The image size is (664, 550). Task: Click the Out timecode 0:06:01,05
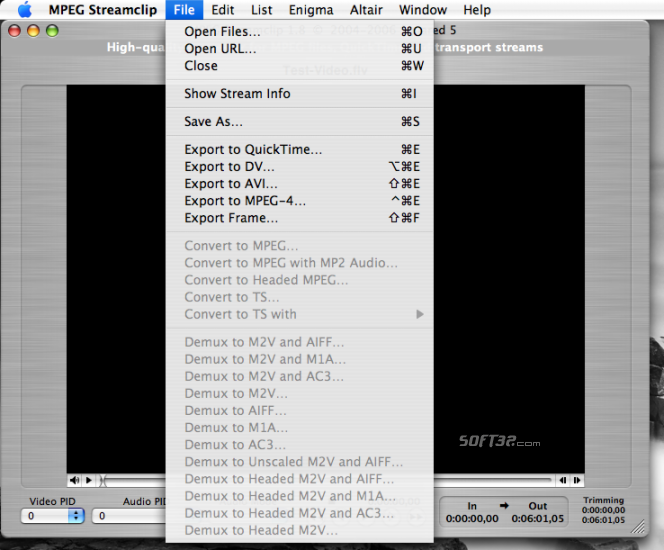[537, 519]
